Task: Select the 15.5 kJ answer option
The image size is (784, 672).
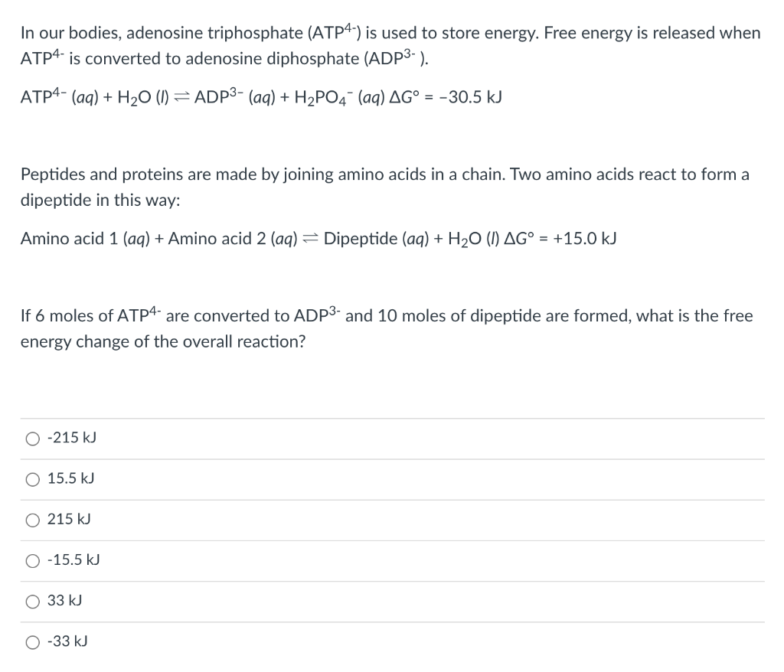Action: tap(33, 478)
